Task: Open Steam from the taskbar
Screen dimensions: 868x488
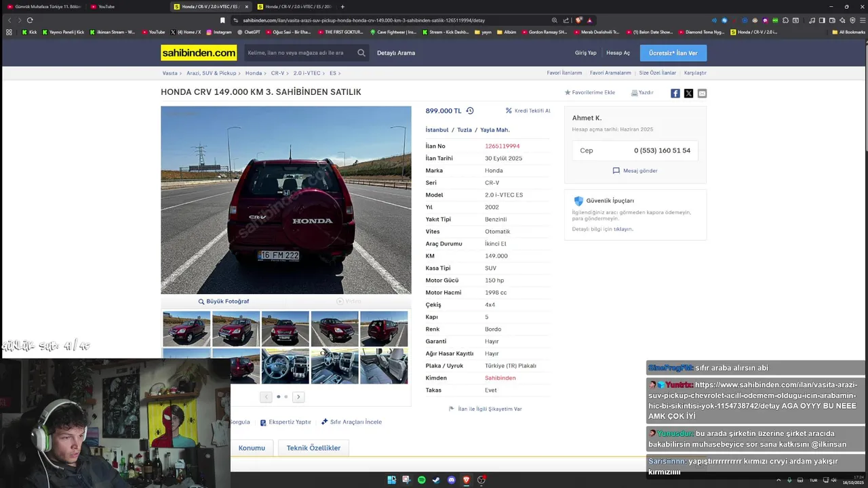Action: point(436,480)
